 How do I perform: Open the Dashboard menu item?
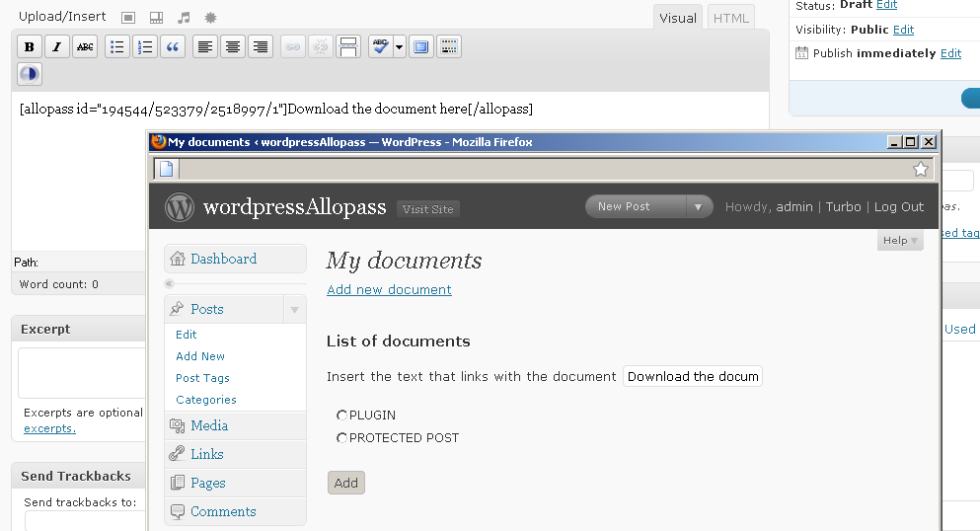(235, 259)
